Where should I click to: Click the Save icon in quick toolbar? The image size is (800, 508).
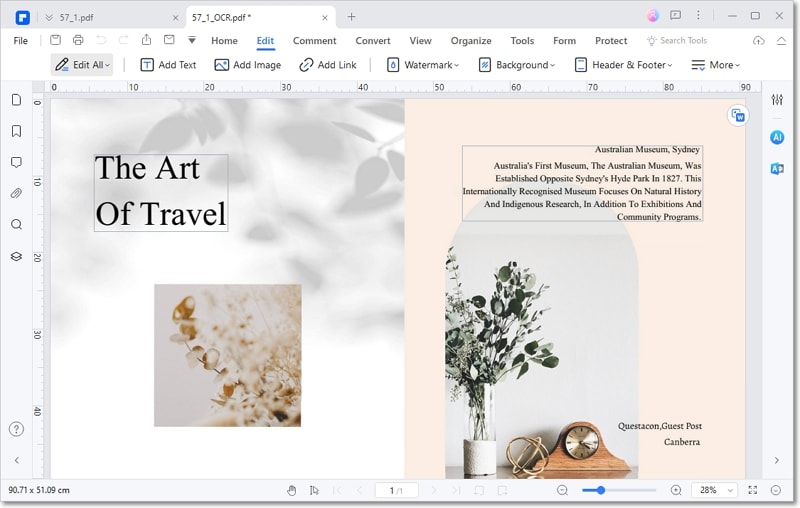(x=56, y=40)
